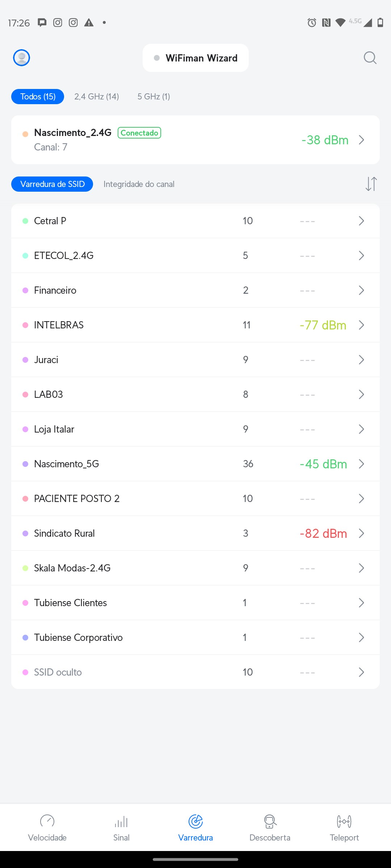Viewport: 391px width, 868px height.
Task: Tap the search magnifier icon
Action: [370, 58]
